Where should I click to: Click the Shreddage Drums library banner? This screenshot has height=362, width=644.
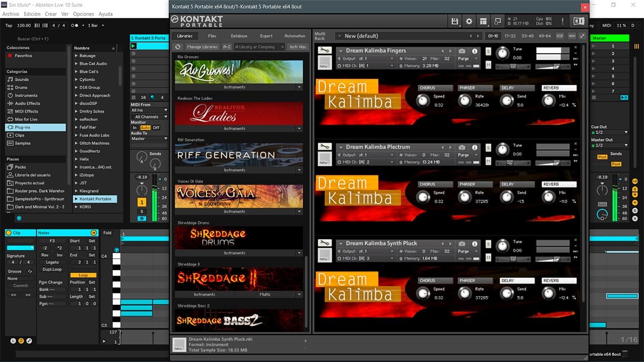pos(239,238)
